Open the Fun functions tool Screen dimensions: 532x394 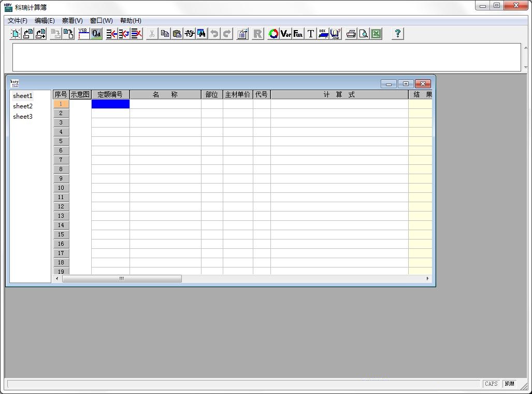click(298, 34)
